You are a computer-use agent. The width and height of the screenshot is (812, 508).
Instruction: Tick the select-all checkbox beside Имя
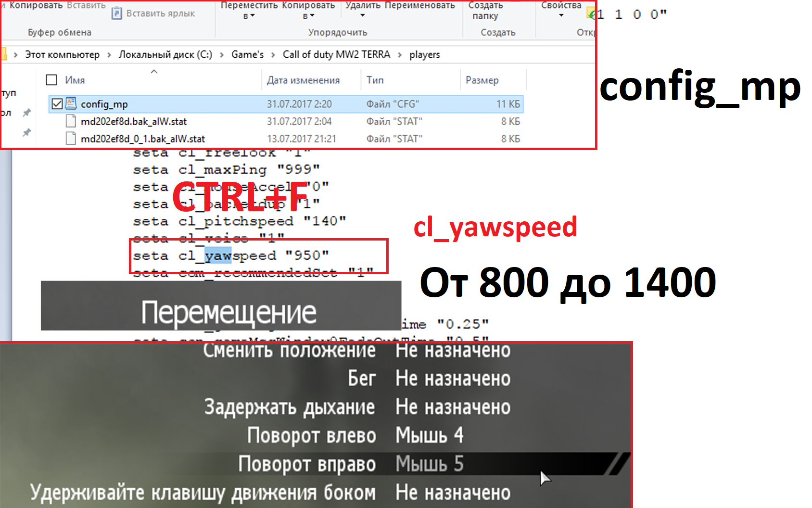coord(51,80)
